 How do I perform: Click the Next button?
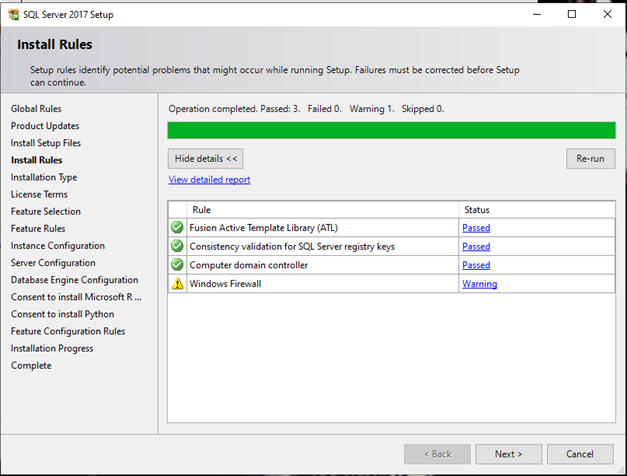(x=508, y=454)
